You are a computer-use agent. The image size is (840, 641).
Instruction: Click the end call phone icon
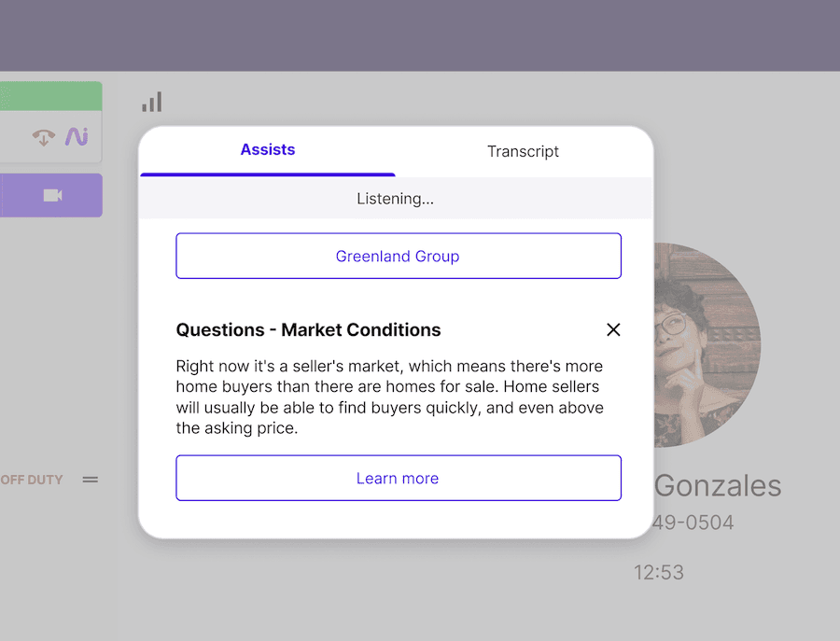point(43,138)
